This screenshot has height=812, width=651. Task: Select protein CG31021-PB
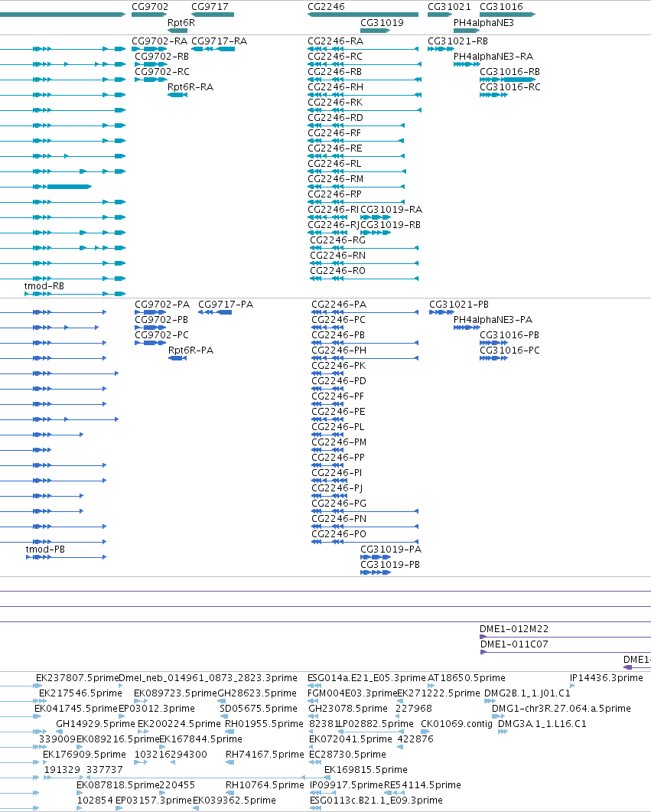pyautogui.click(x=458, y=305)
